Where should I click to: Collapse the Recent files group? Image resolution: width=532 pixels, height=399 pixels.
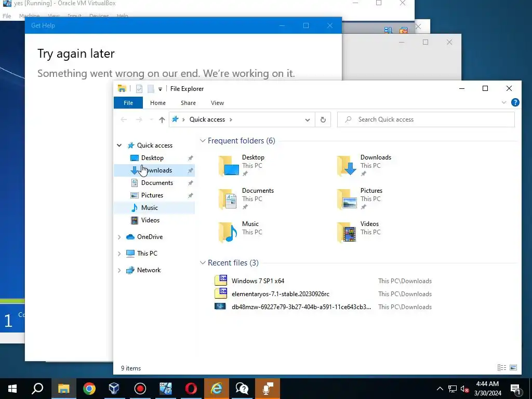coord(203,262)
